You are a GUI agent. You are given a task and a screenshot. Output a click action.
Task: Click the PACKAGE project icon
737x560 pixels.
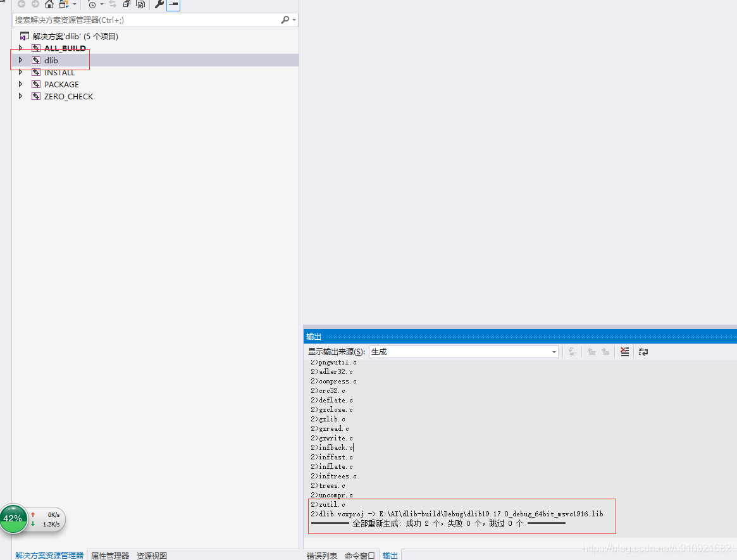(35, 84)
